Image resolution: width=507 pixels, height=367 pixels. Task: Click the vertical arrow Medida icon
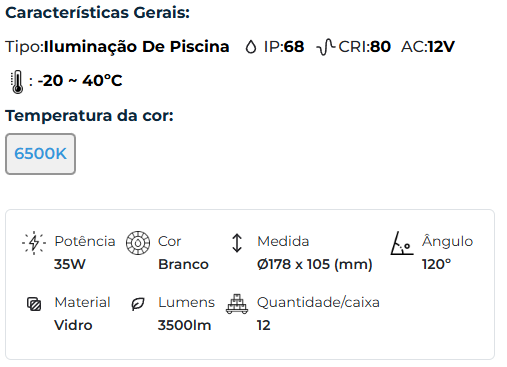click(x=237, y=243)
